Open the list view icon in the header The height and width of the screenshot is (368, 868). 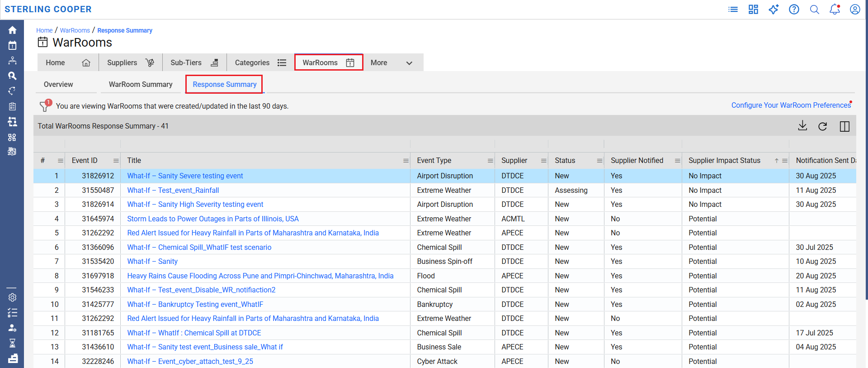point(733,10)
